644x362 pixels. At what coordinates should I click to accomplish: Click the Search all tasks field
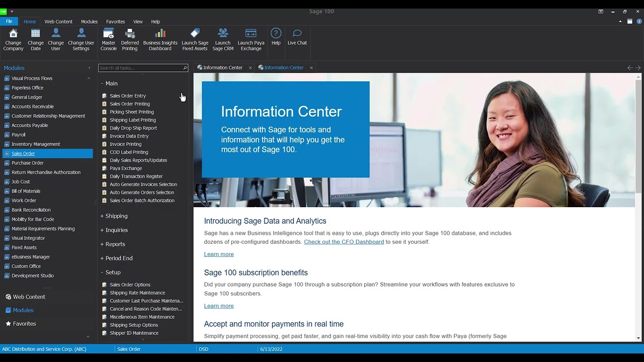140,68
